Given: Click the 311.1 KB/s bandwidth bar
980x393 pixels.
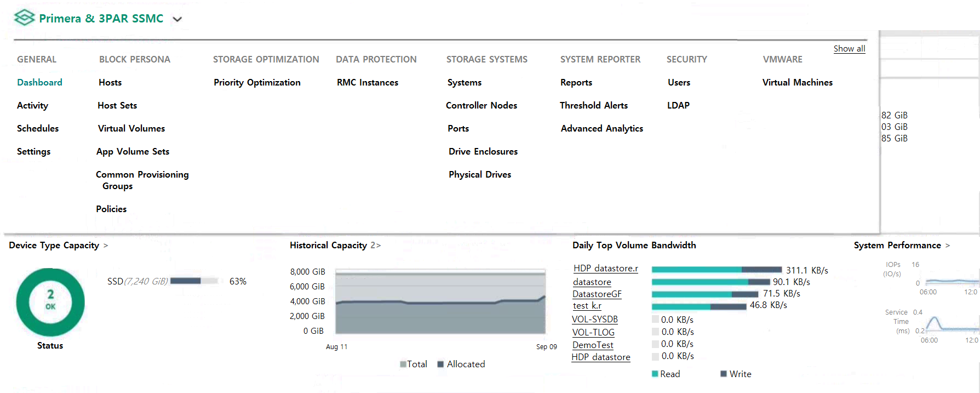Looking at the screenshot, I should click(x=717, y=270).
